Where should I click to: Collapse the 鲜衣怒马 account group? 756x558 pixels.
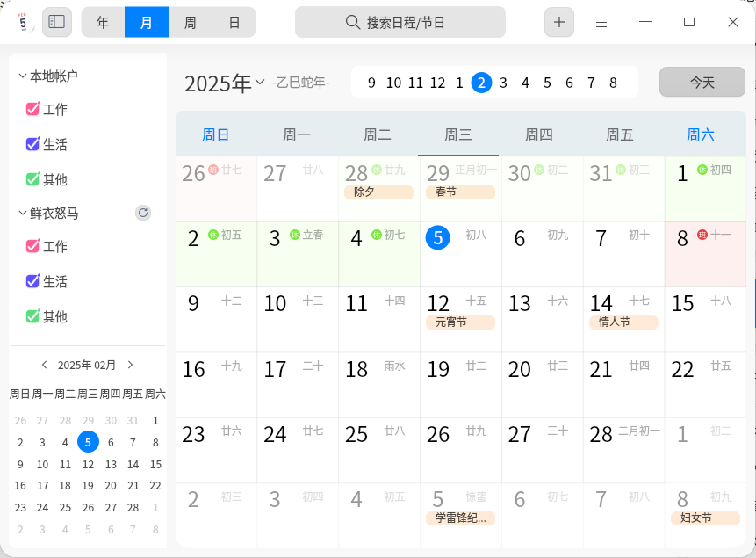click(22, 213)
